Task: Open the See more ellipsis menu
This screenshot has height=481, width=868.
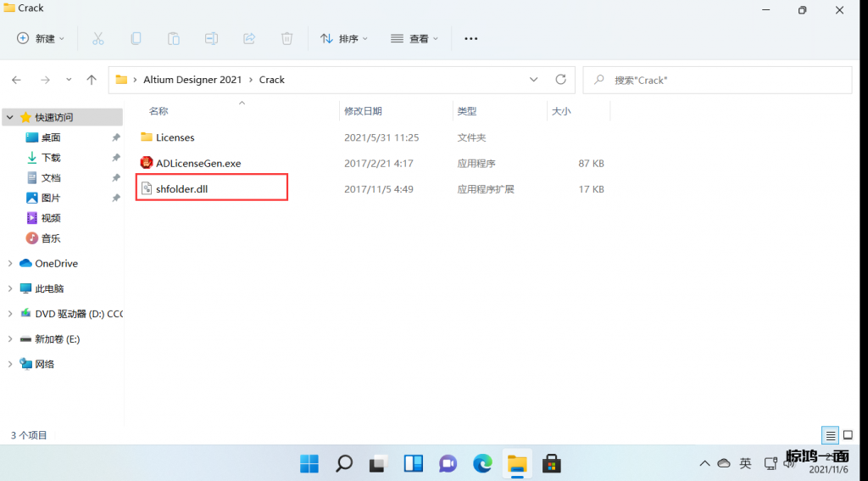Action: click(471, 38)
